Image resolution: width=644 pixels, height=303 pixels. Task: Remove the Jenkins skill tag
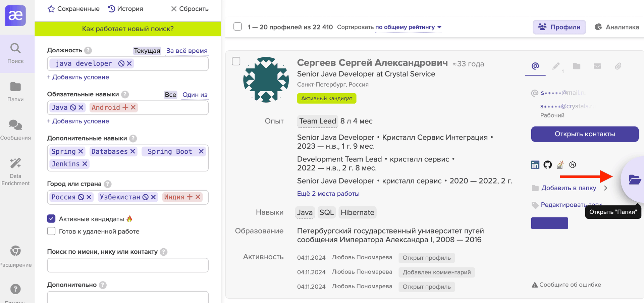[85, 164]
